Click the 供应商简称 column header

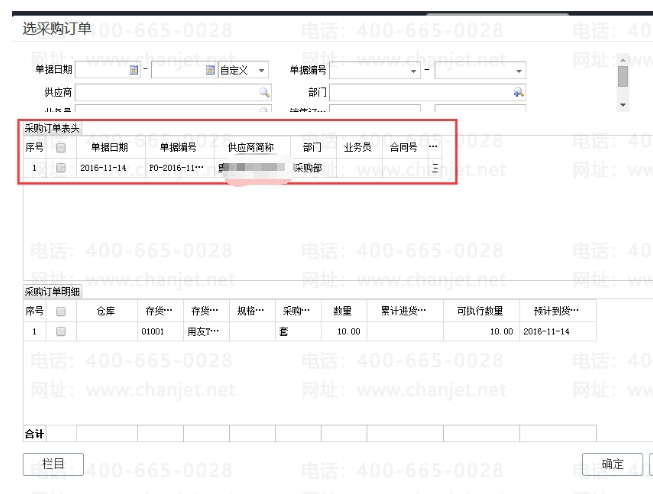coord(252,147)
